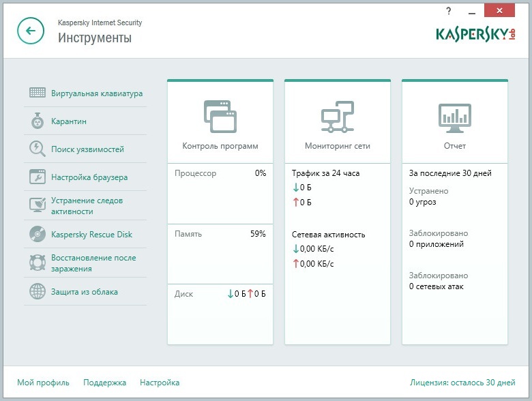The width and height of the screenshot is (532, 401).
Task: Start Устранение следов активности
Action: click(x=87, y=205)
